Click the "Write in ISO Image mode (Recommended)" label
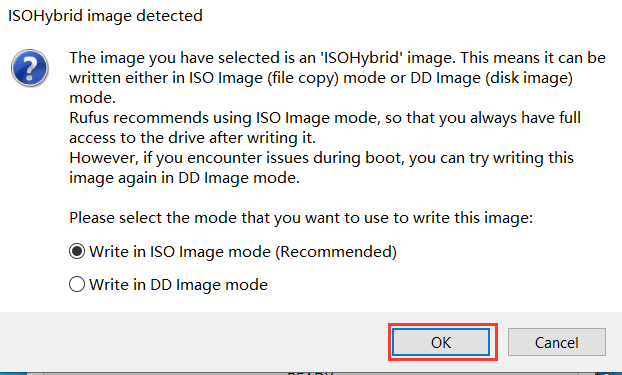 coord(243,252)
